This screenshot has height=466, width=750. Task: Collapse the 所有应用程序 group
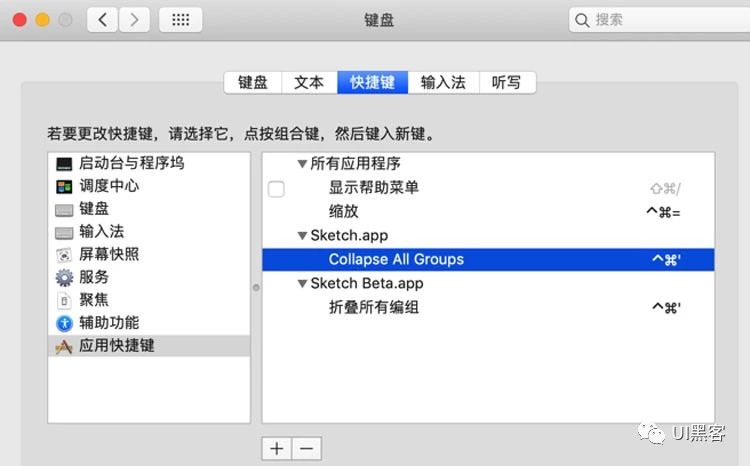[x=302, y=164]
